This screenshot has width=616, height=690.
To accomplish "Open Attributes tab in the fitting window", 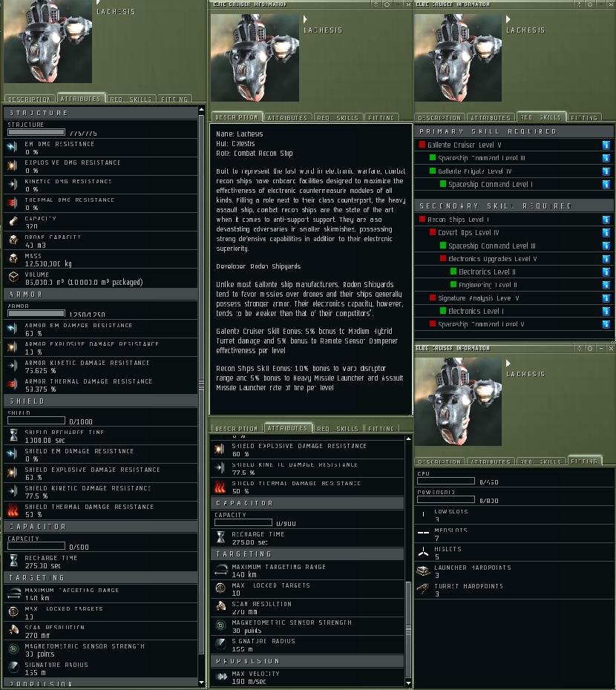I will pos(491,461).
